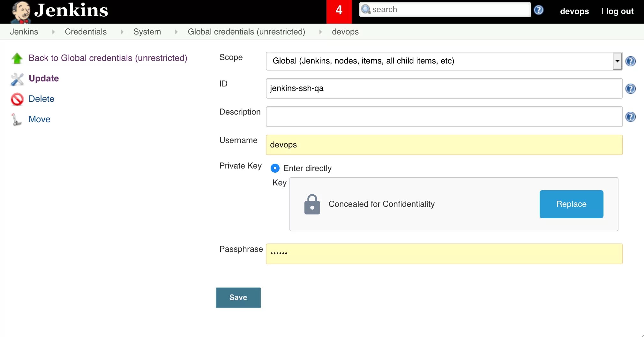This screenshot has height=337, width=644.
Task: Click the magnifier icon in search box
Action: pos(366,10)
